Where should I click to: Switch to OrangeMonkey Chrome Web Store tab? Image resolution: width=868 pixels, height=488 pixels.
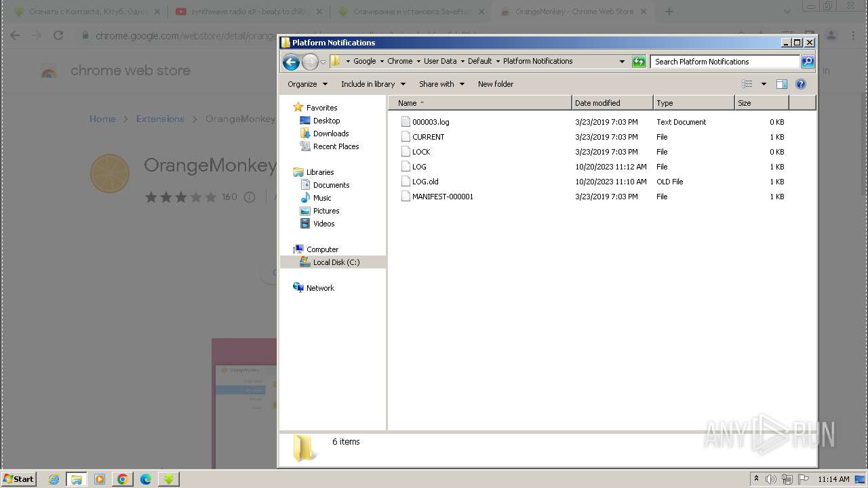click(x=573, y=12)
